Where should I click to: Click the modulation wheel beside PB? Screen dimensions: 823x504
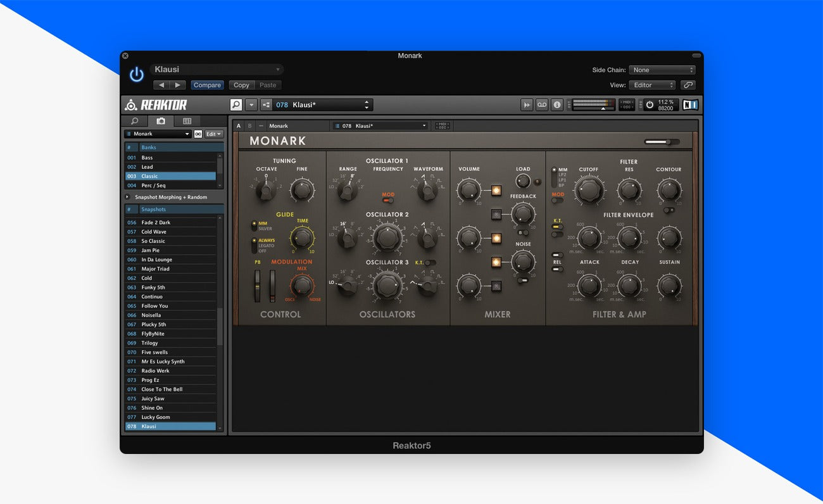tap(272, 286)
